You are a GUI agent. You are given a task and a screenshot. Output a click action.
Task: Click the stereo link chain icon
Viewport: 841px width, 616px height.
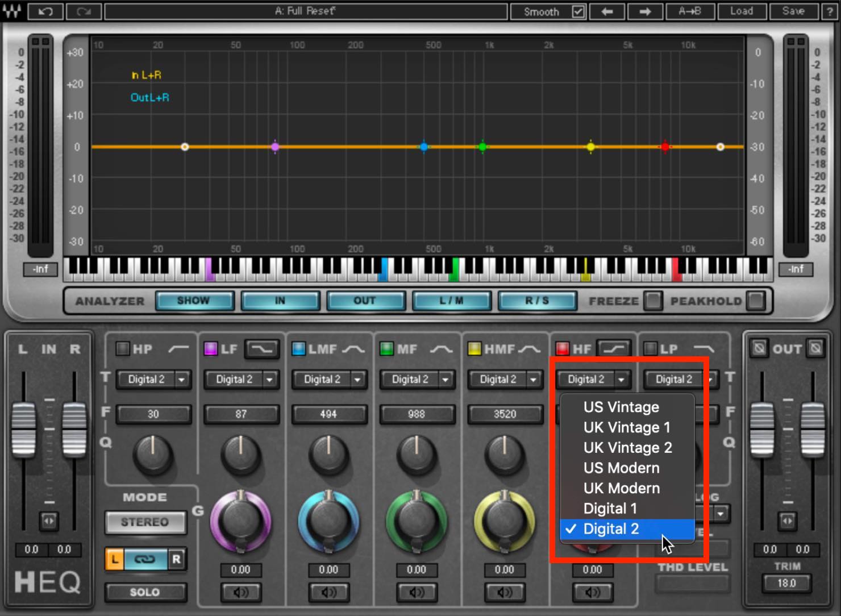click(144, 559)
